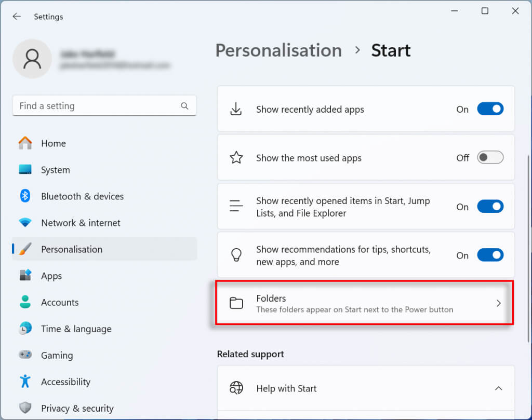
Task: Click the user profile avatar
Action: tap(32, 59)
